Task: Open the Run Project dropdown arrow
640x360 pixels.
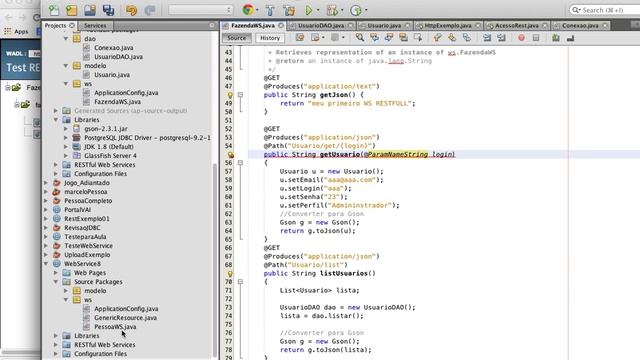Action: [318, 10]
